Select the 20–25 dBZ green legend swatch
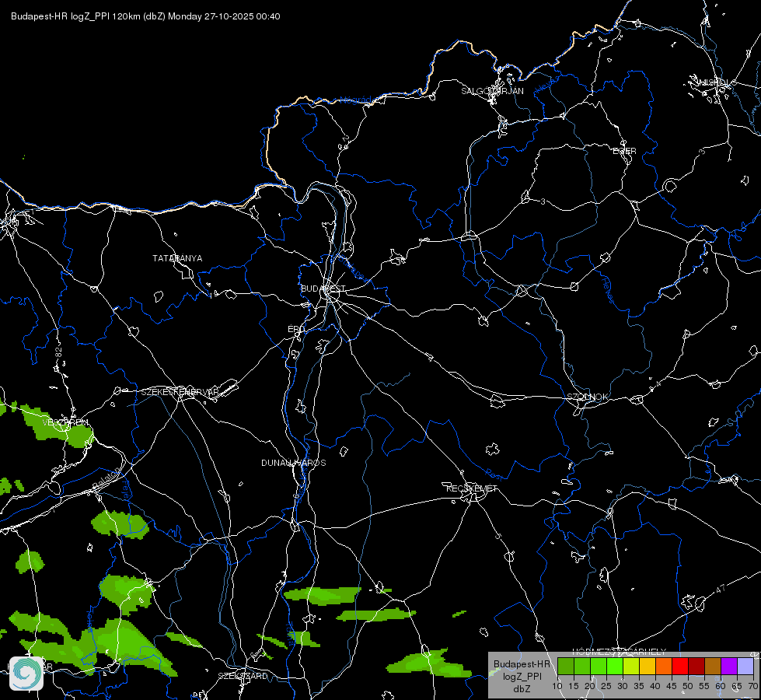 (599, 666)
